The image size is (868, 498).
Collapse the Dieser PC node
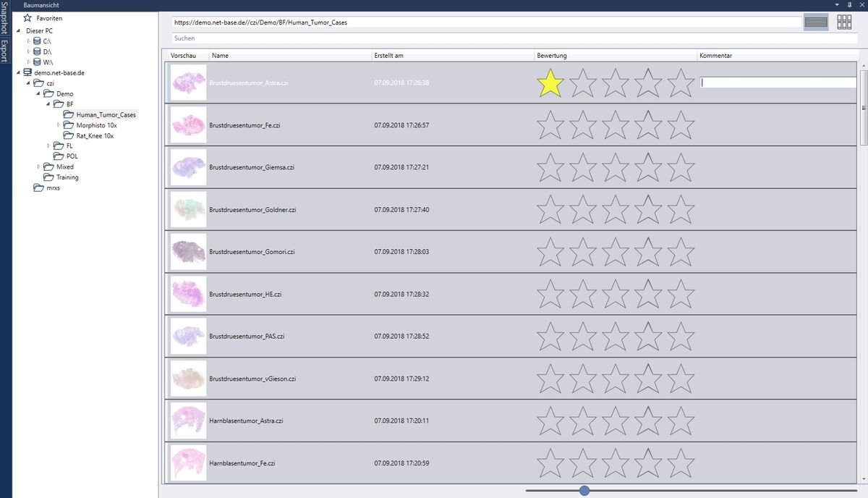pos(19,31)
